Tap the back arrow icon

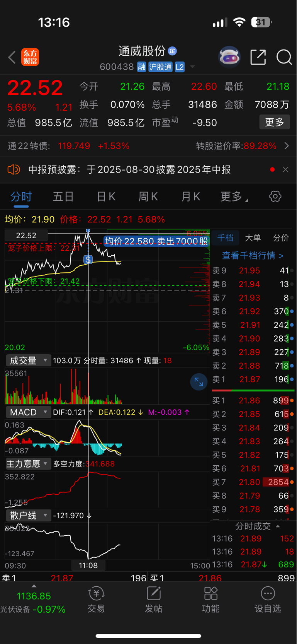point(12,57)
